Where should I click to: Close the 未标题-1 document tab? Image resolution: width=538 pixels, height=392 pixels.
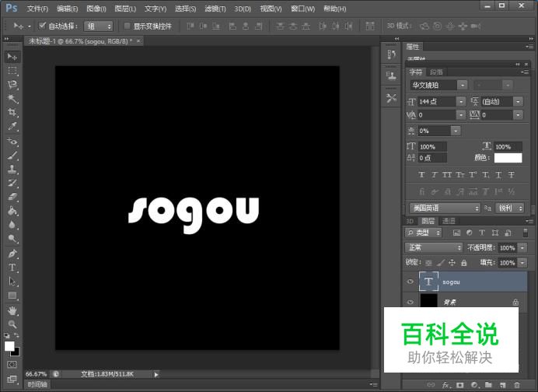tap(138, 41)
